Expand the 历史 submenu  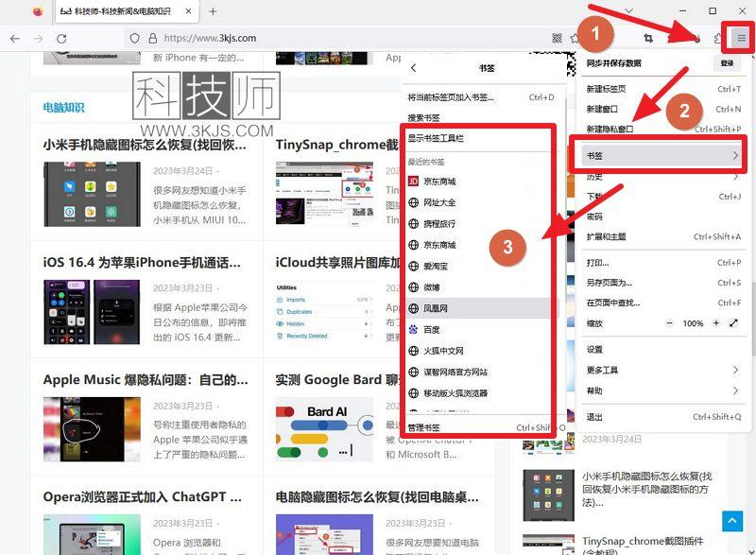coord(663,177)
